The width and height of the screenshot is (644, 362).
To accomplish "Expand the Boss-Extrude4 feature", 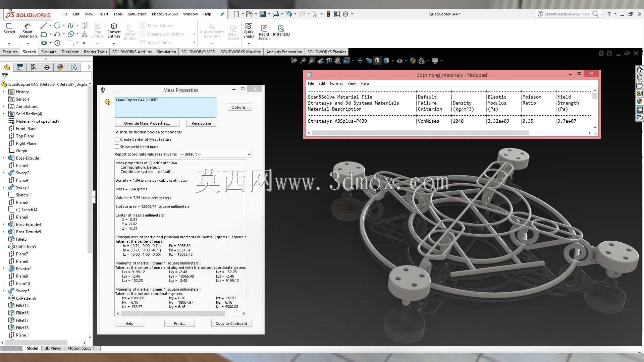I will coord(4,225).
